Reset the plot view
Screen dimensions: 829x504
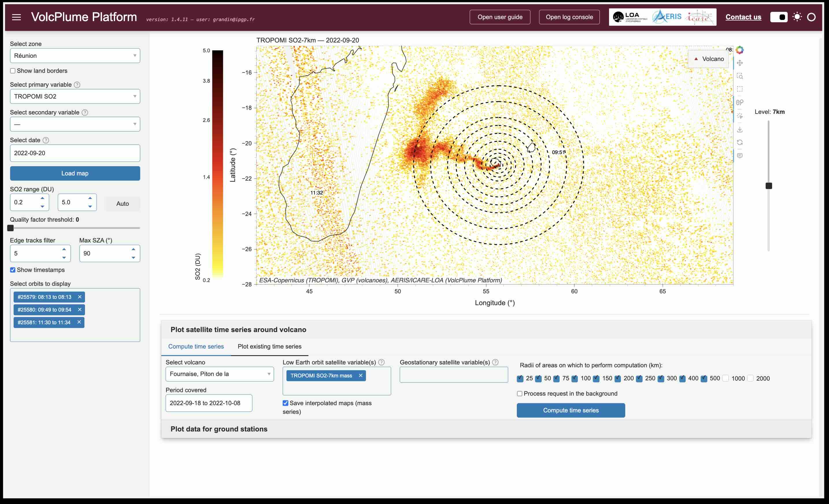pyautogui.click(x=739, y=142)
